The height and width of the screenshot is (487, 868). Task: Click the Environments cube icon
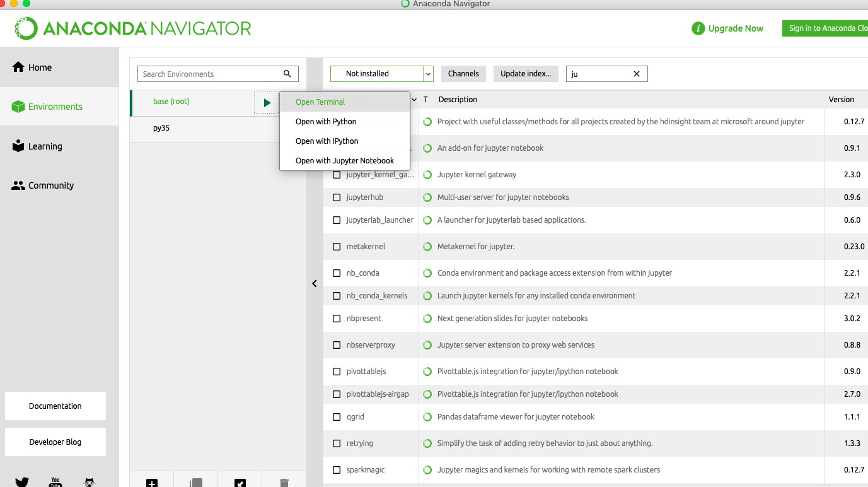pos(18,107)
